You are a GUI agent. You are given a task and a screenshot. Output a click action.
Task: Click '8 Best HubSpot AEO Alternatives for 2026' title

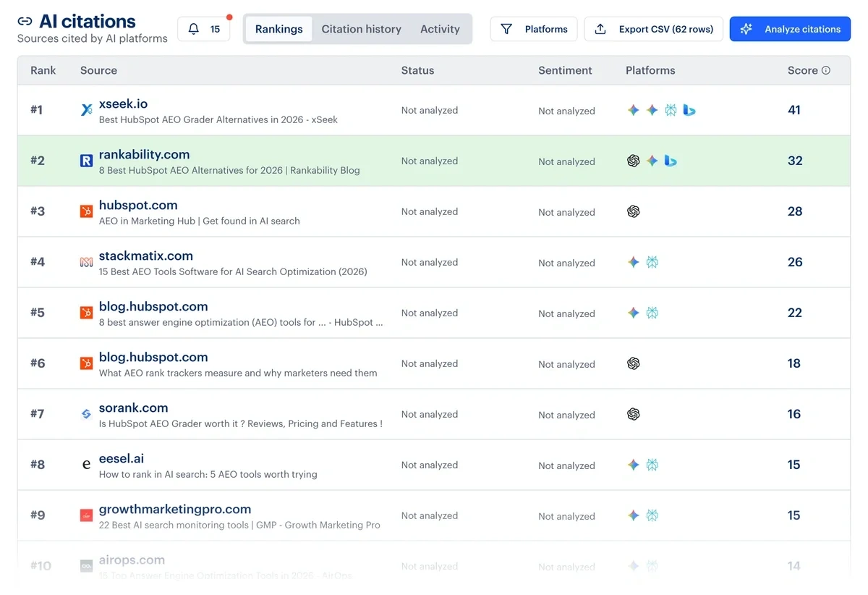(x=229, y=170)
